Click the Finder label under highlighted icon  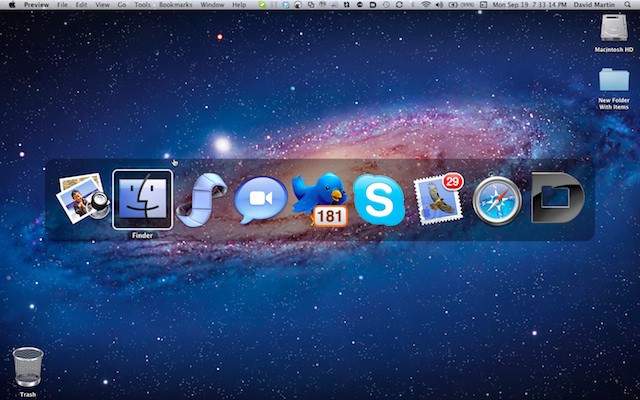(142, 236)
